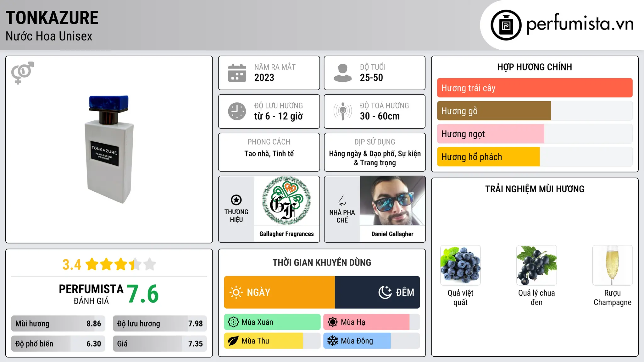The height and width of the screenshot is (362, 644).
Task: Click the Độ lưu hương score 7.98
Action: tap(196, 324)
